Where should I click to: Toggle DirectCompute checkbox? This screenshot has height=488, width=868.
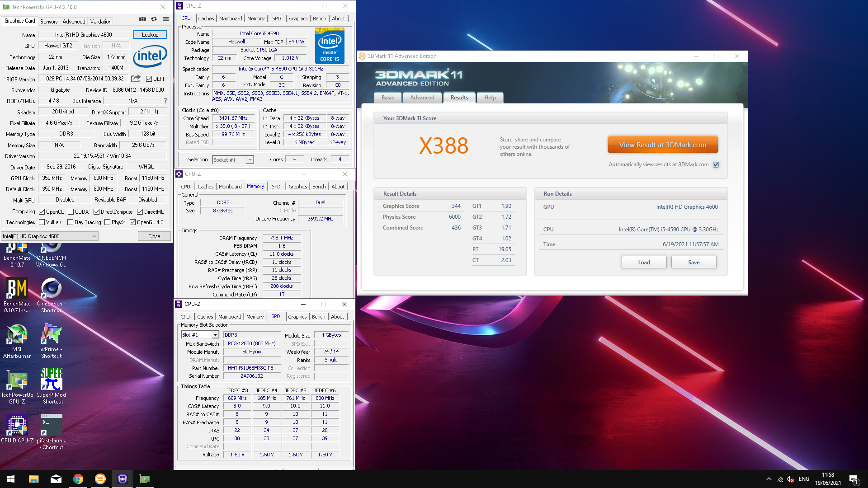96,211
